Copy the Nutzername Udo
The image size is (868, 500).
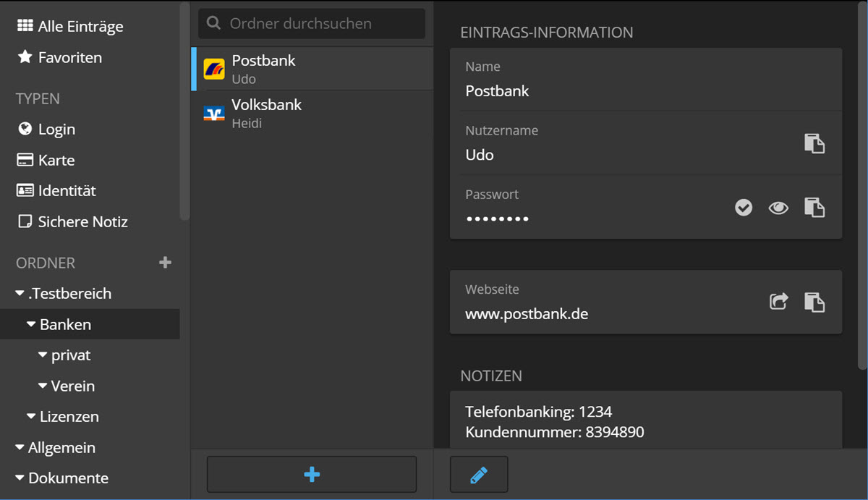[814, 143]
